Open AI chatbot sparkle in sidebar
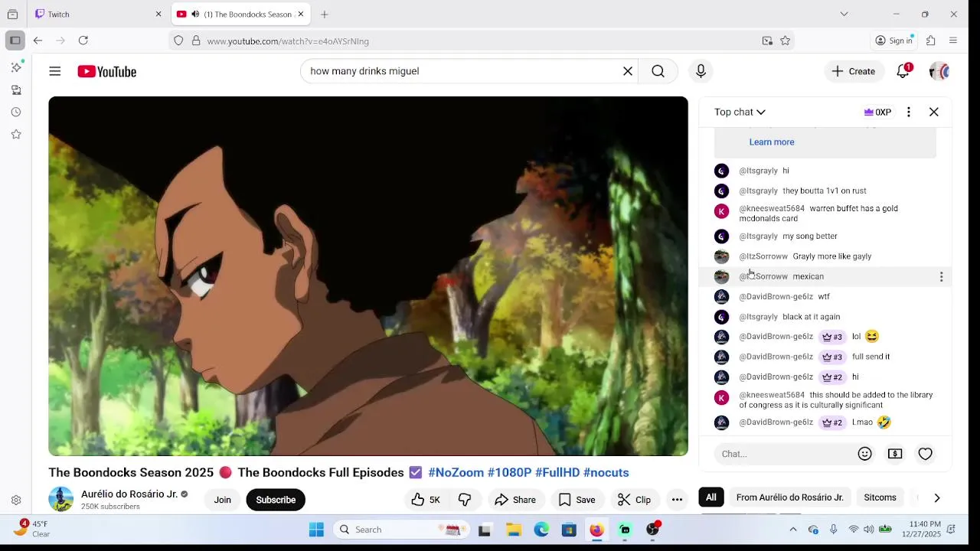Viewport: 980px width, 551px height. [x=16, y=67]
